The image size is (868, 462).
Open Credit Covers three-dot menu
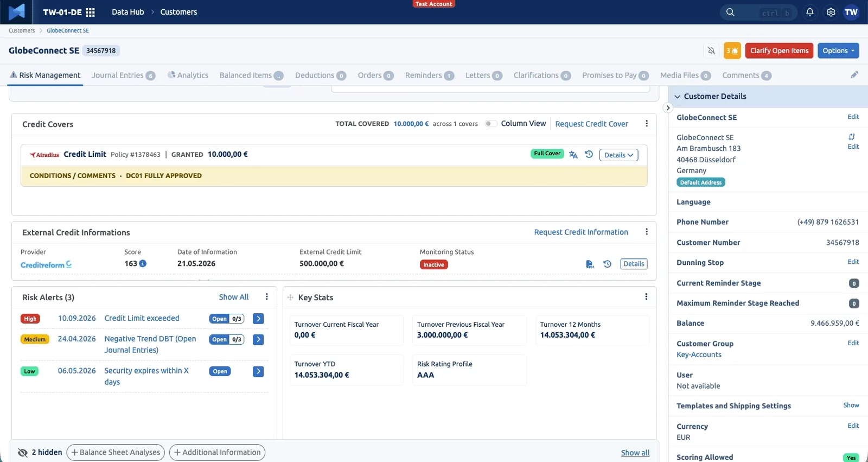[x=646, y=124]
